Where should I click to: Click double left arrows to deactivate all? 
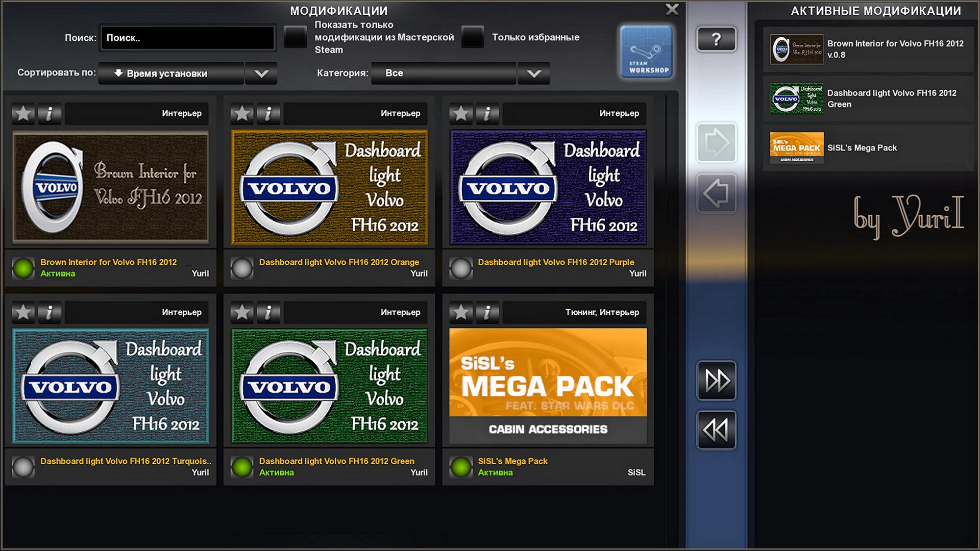point(716,430)
